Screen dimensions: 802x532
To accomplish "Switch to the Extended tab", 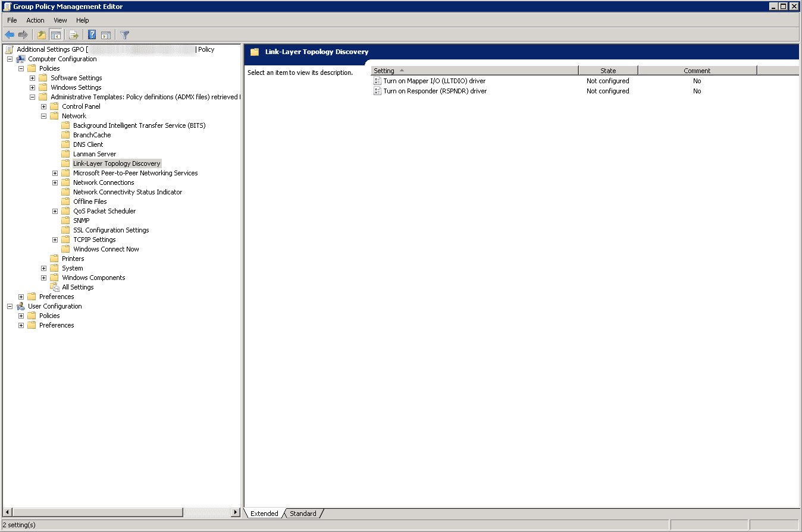I will pyautogui.click(x=264, y=514).
